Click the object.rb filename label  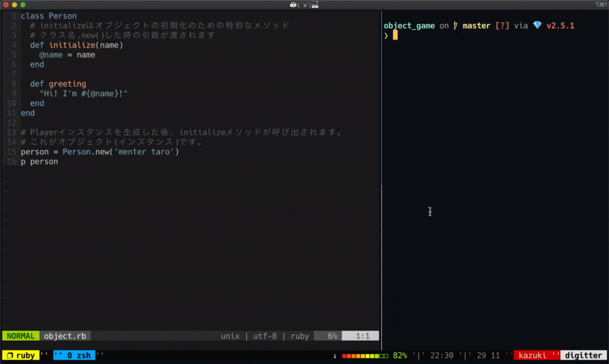coord(65,335)
